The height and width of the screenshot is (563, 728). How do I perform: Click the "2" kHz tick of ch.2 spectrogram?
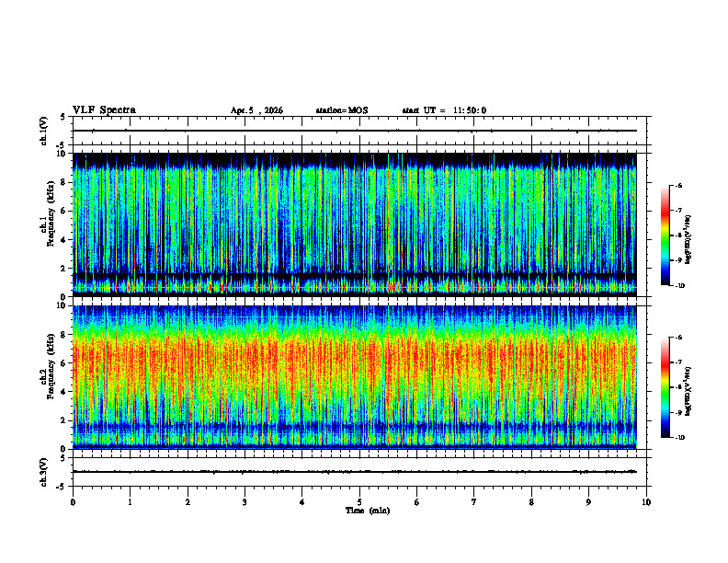click(64, 420)
